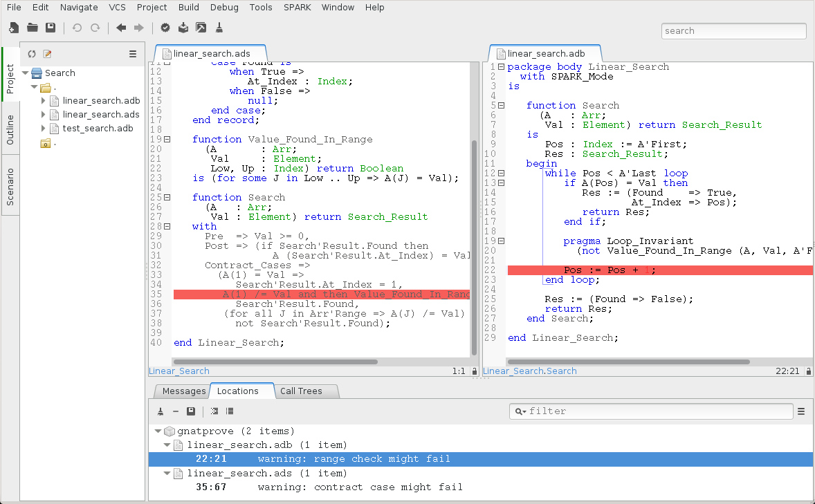Viewport: 815px width, 504px height.
Task: Click the clean broom icon in main toolbar
Action: click(219, 28)
